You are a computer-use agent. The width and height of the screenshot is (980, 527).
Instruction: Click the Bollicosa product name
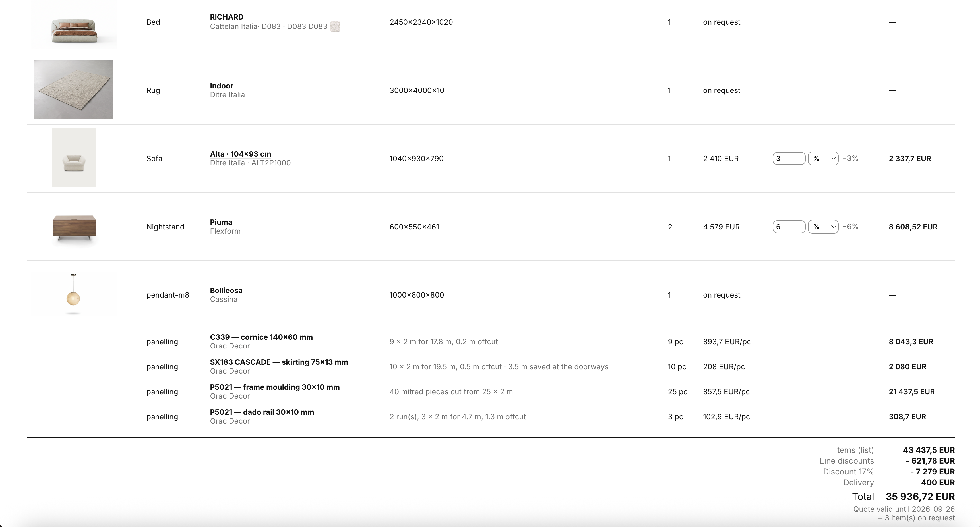226,291
